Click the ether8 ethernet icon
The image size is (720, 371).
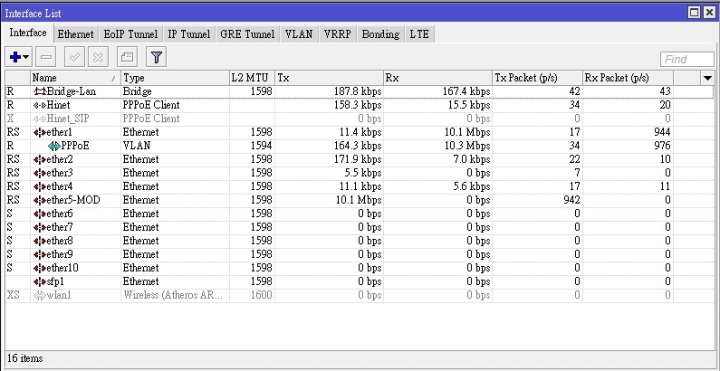tap(40, 241)
